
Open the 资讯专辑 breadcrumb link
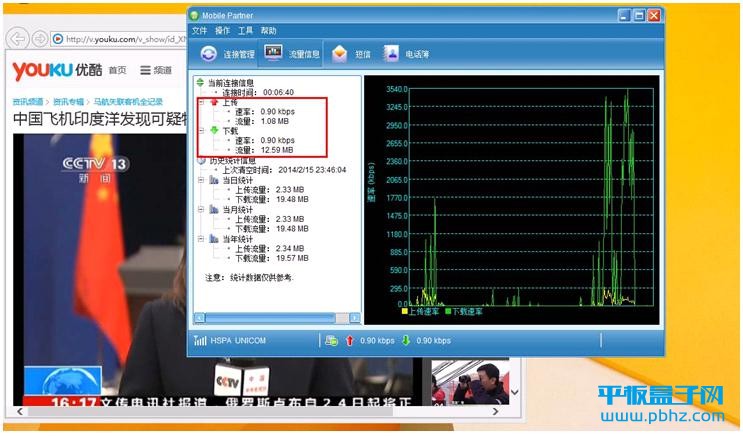[68, 101]
